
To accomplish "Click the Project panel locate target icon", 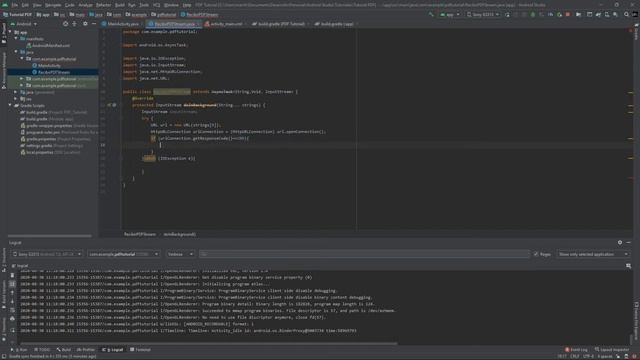I will point(65,24).
